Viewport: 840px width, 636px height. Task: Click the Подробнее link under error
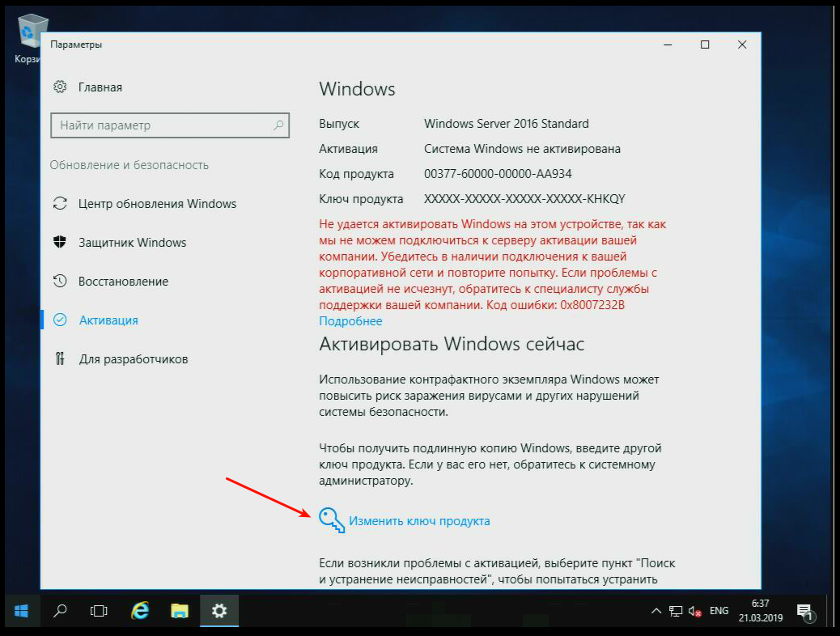tap(350, 321)
